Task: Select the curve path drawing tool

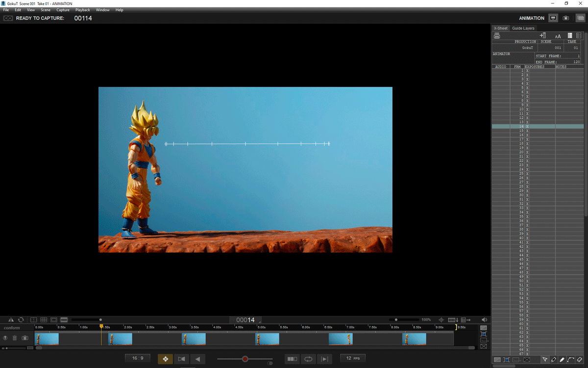Action: coord(571,360)
